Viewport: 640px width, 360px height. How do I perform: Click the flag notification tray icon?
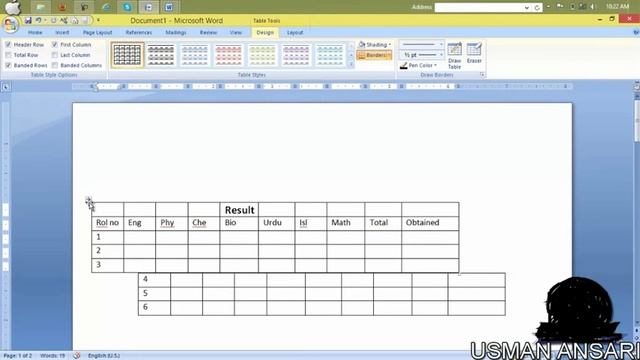(560, 6)
